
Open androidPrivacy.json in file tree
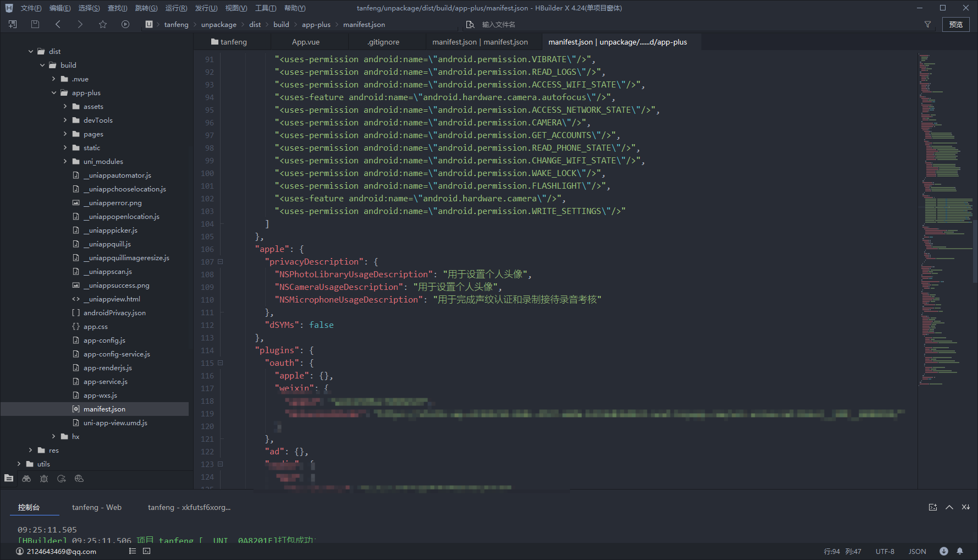114,312
